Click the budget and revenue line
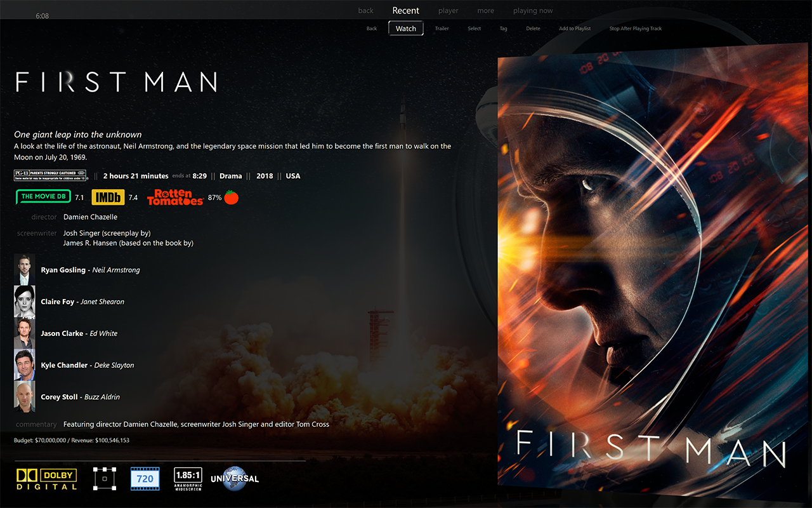Viewport: 812px width, 508px height. point(72,440)
